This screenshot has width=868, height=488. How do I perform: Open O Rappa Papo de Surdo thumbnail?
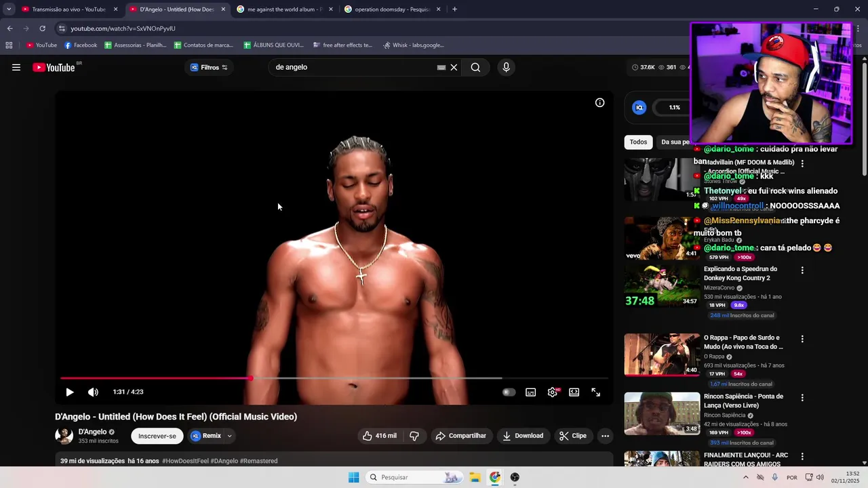[662, 354]
